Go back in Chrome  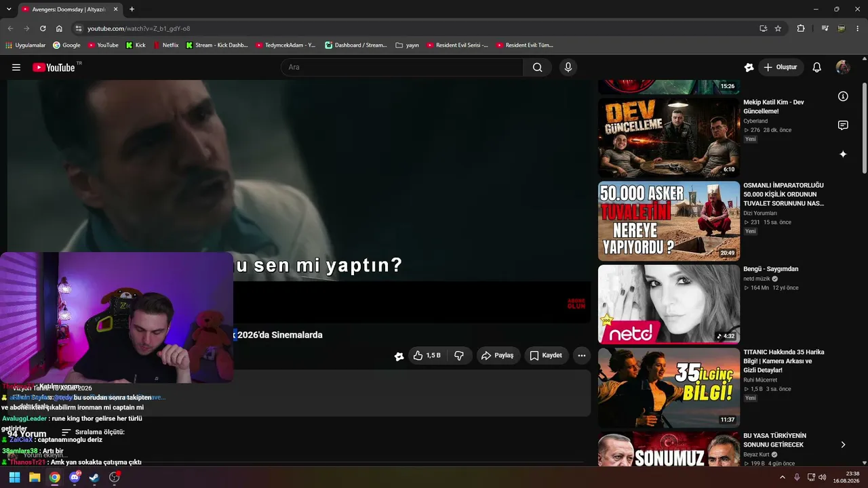tap(10, 28)
